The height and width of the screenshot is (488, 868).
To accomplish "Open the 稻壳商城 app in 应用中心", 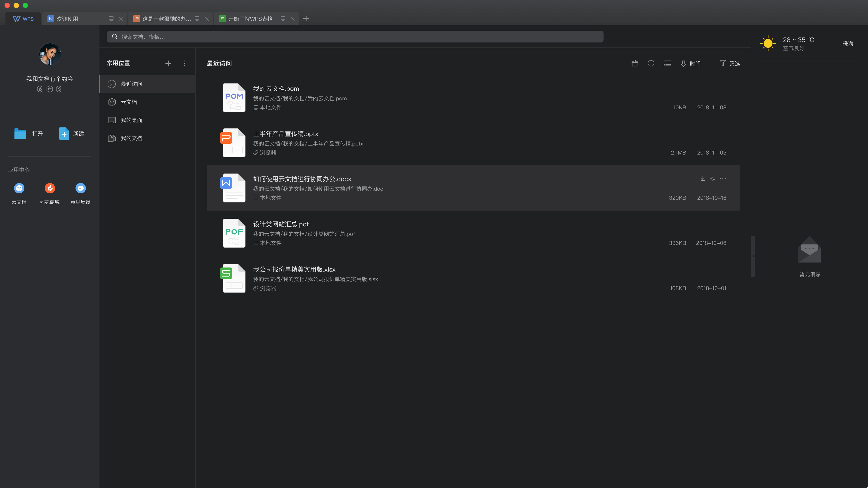I will pyautogui.click(x=50, y=193).
